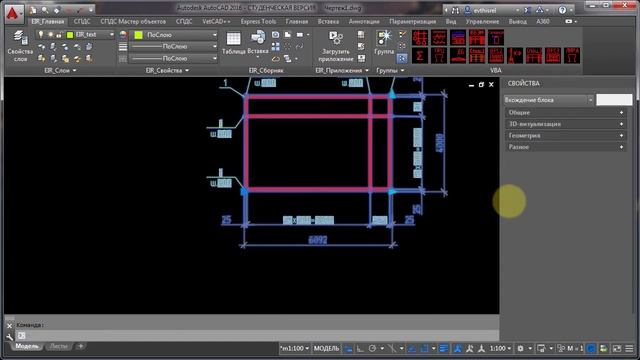
Task: Click the green EIR_text layer color swatch
Action: tap(70, 35)
